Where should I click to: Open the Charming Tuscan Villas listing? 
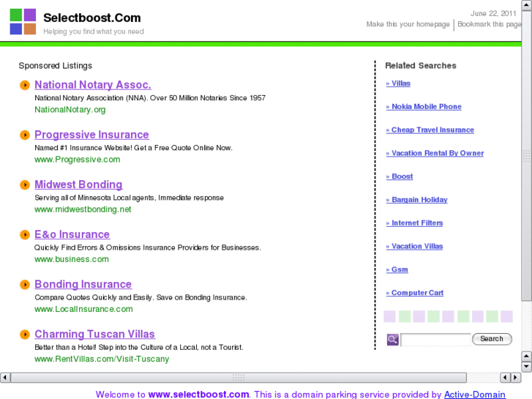click(x=94, y=335)
